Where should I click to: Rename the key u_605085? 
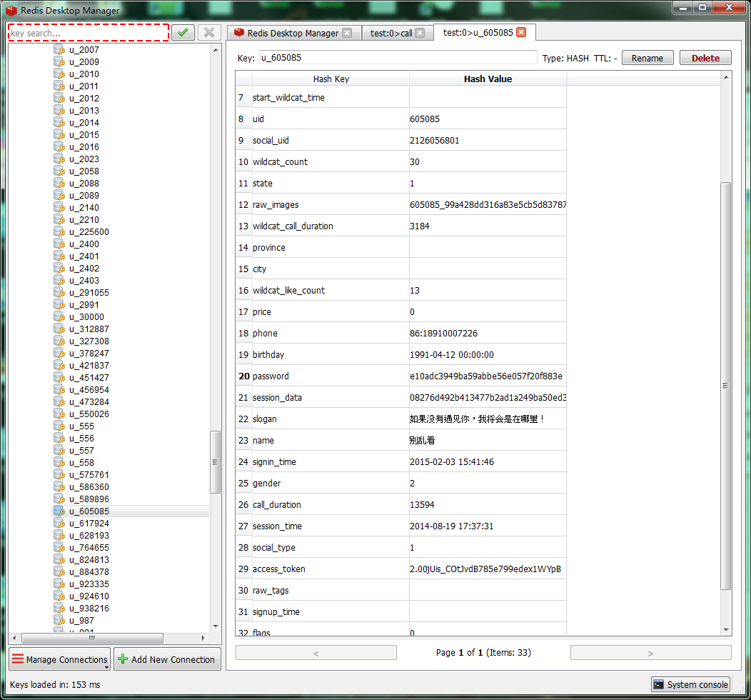click(647, 58)
